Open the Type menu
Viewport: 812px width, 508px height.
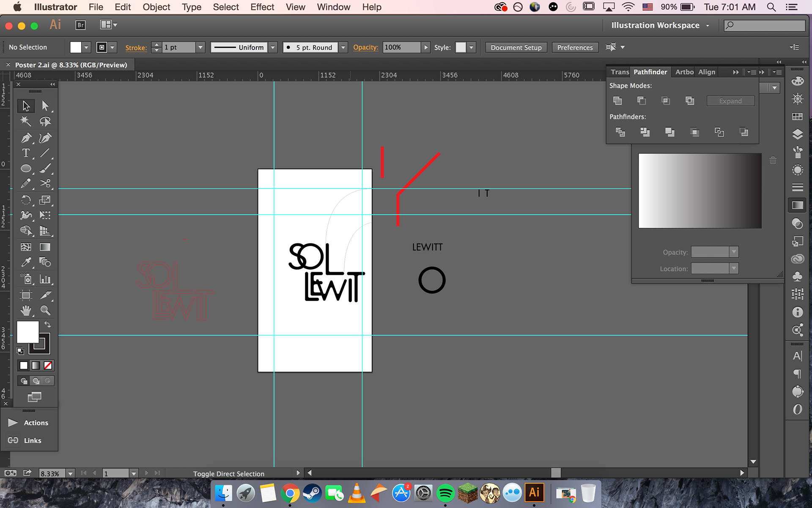point(191,7)
